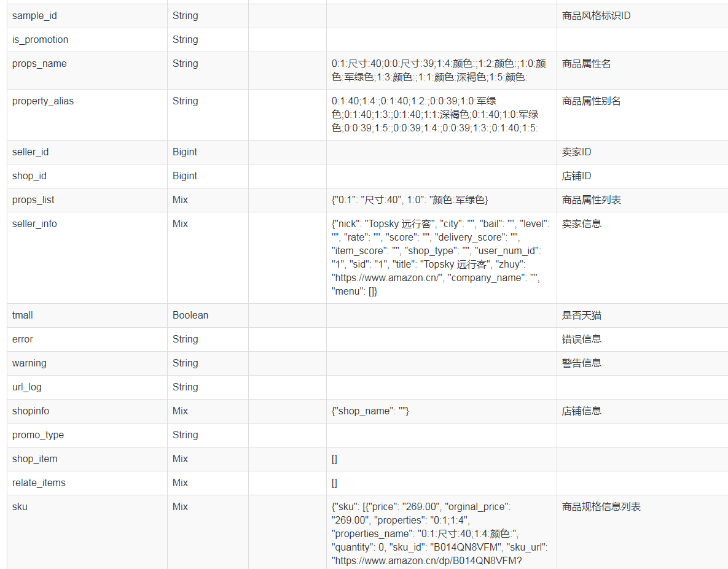Click the is_promotion field name
Screen dimensions: 728x569
(x=40, y=40)
